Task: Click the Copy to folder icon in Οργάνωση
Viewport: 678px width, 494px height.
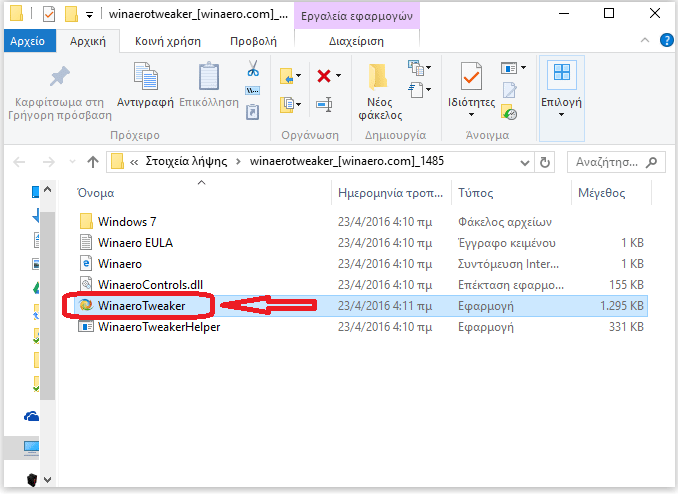Action: (286, 104)
